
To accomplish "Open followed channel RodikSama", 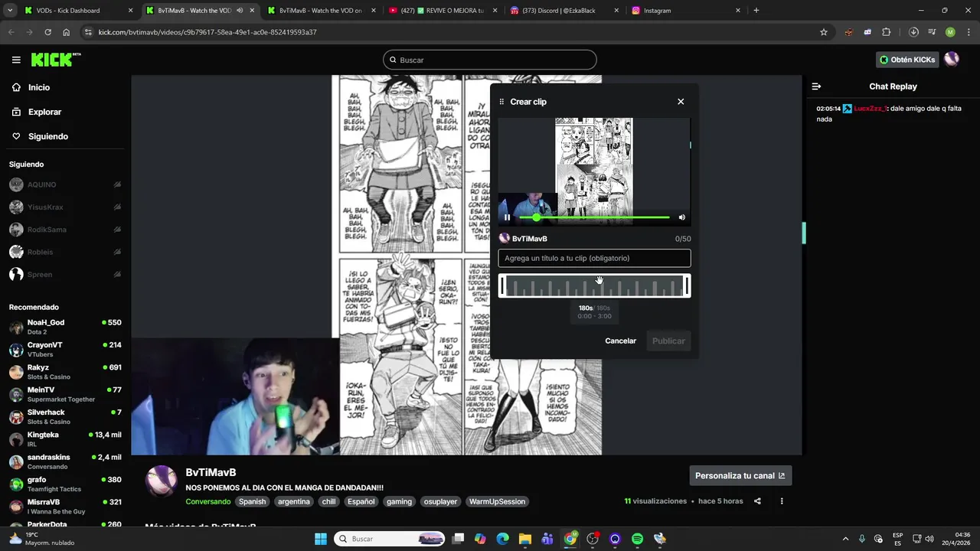I will point(64,230).
